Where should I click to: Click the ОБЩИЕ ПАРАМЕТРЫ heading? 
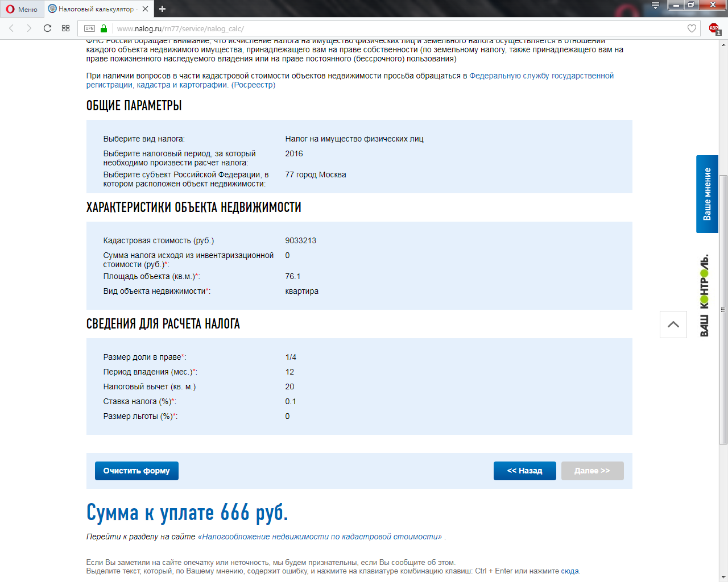[x=134, y=106]
